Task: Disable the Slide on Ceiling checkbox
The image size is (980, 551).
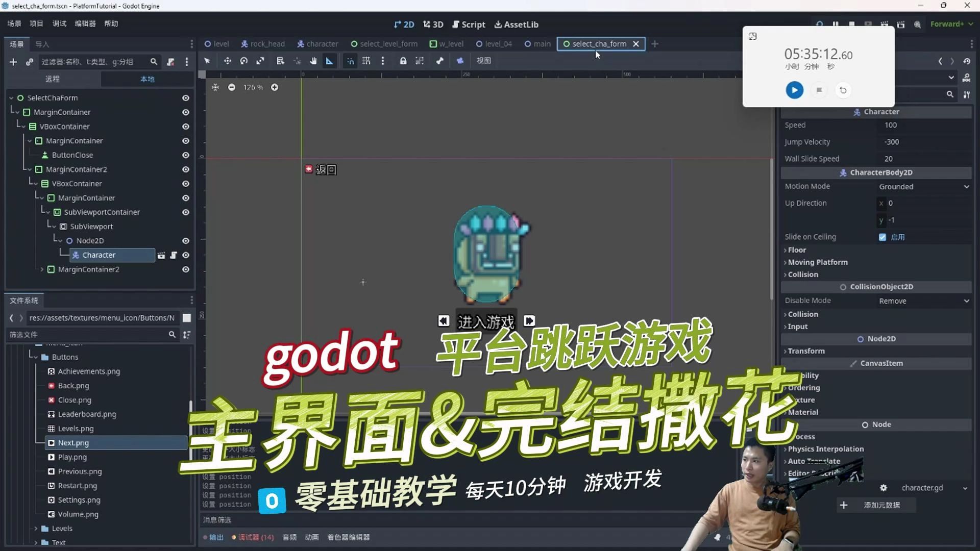Action: (883, 237)
